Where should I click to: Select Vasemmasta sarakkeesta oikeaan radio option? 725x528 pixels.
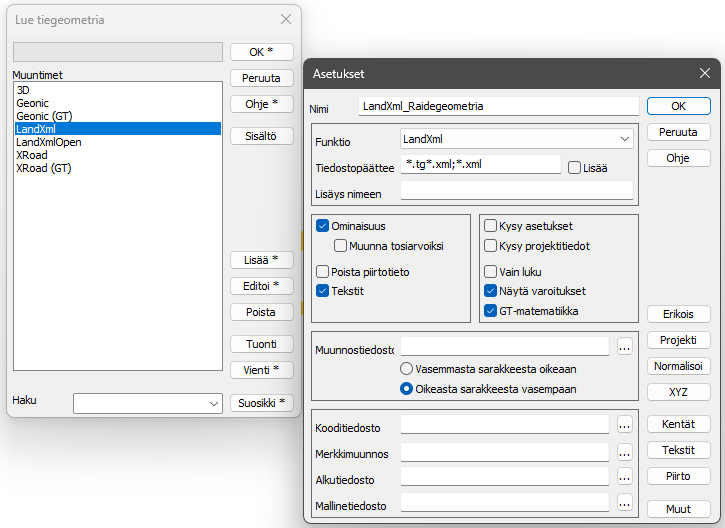click(407, 369)
